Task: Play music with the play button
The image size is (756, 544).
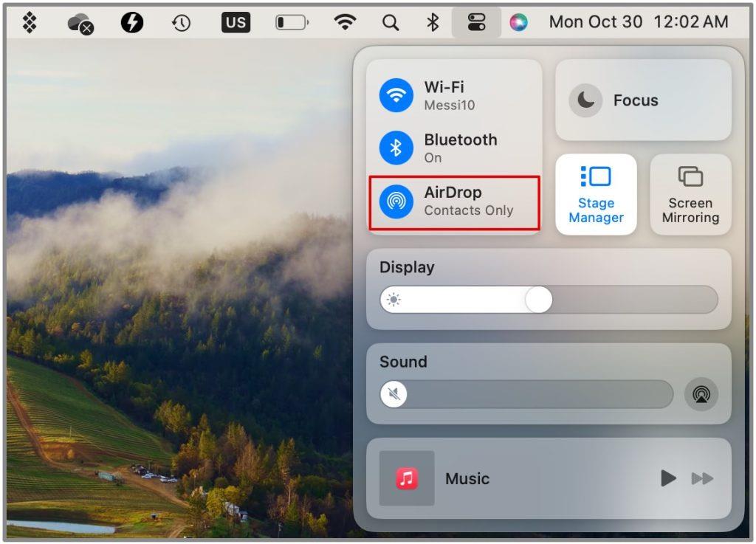Action: [667, 478]
